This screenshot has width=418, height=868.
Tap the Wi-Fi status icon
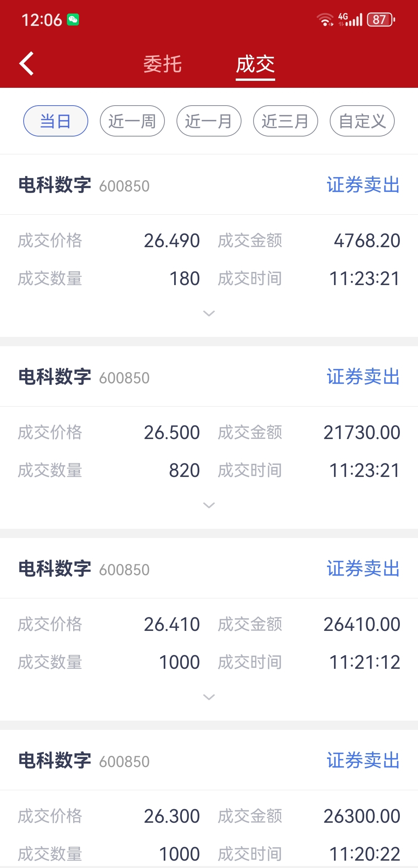(325, 19)
